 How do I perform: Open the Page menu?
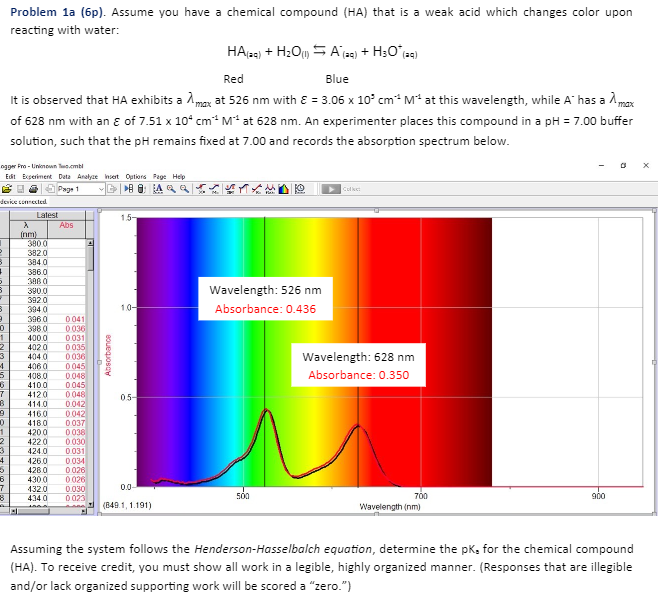[x=159, y=177]
